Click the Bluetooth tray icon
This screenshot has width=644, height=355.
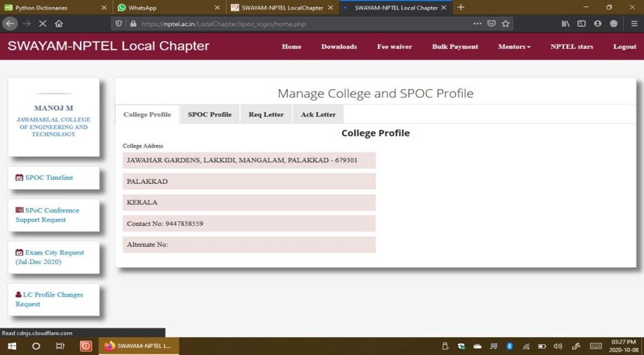click(510, 346)
